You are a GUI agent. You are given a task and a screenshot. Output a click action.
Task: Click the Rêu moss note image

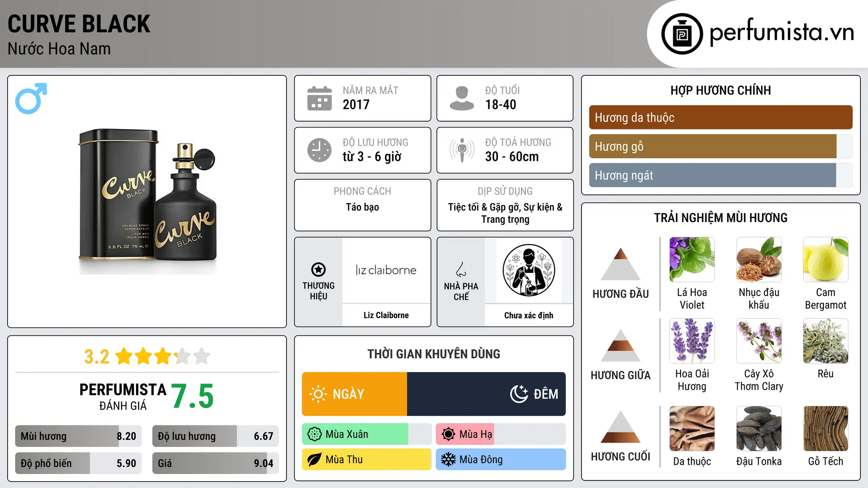coord(826,341)
